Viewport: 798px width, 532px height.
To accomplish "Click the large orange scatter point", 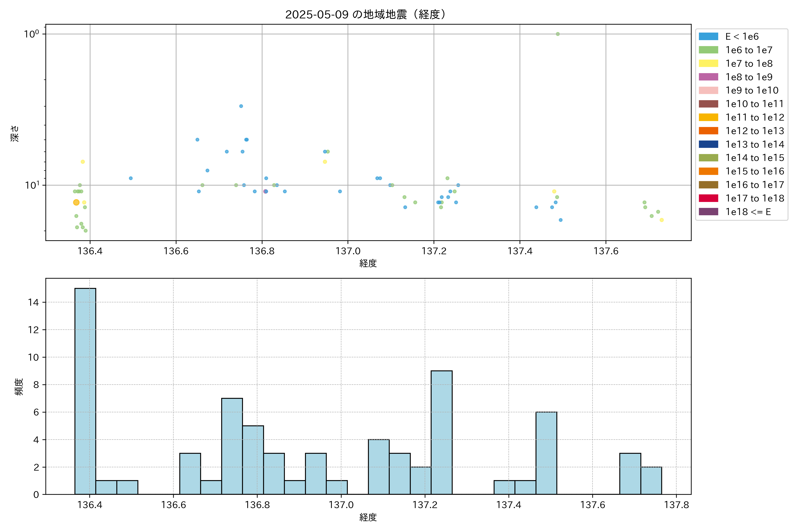I will (x=76, y=202).
